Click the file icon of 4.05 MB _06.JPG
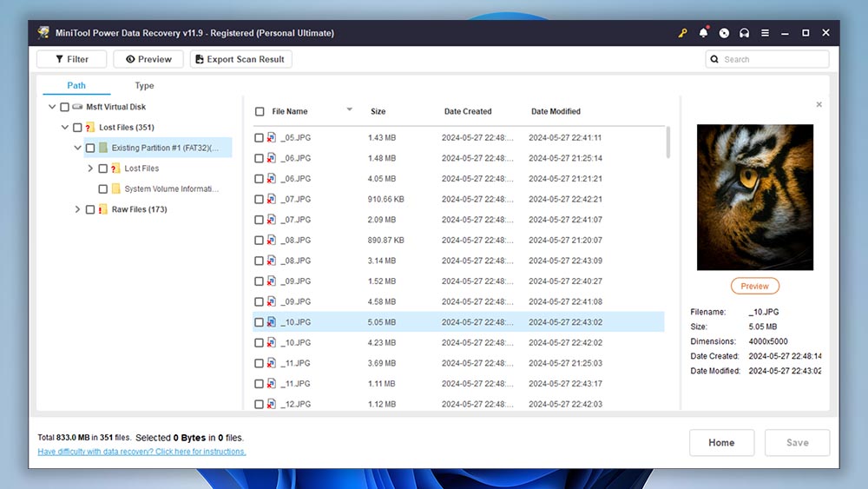The width and height of the screenshot is (868, 489). click(x=271, y=178)
